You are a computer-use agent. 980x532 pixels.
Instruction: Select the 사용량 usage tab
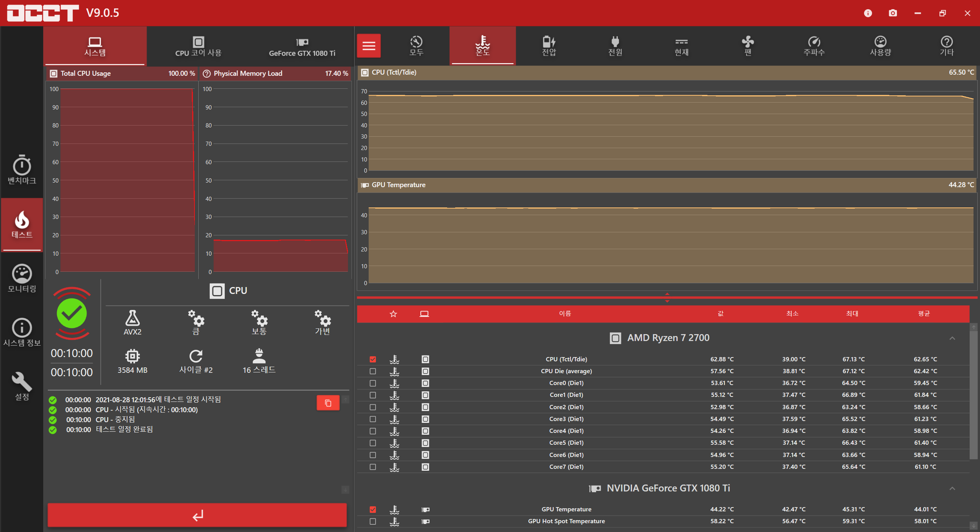[880, 46]
